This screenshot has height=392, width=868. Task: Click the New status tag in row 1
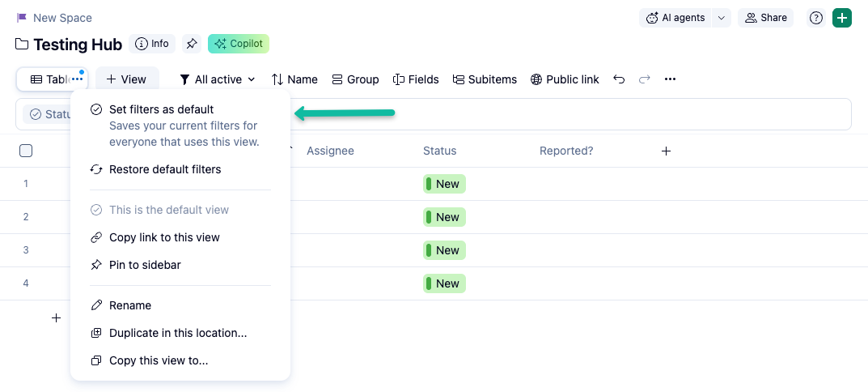pos(444,184)
